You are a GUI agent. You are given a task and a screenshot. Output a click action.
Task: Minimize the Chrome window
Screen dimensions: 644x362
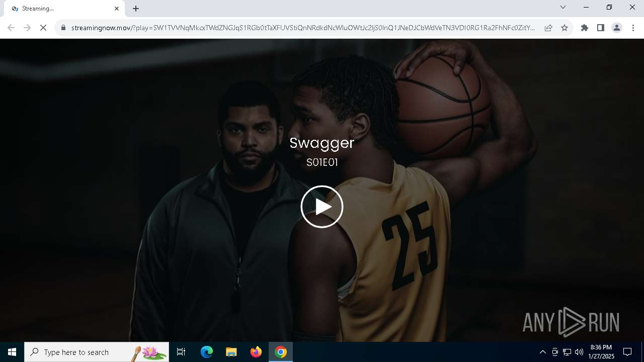(586, 7)
